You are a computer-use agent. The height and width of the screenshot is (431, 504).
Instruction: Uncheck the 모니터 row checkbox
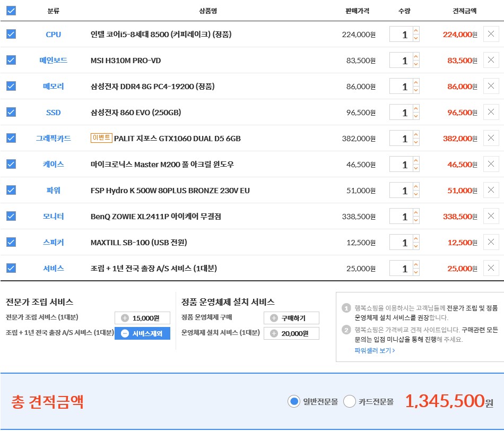11,216
